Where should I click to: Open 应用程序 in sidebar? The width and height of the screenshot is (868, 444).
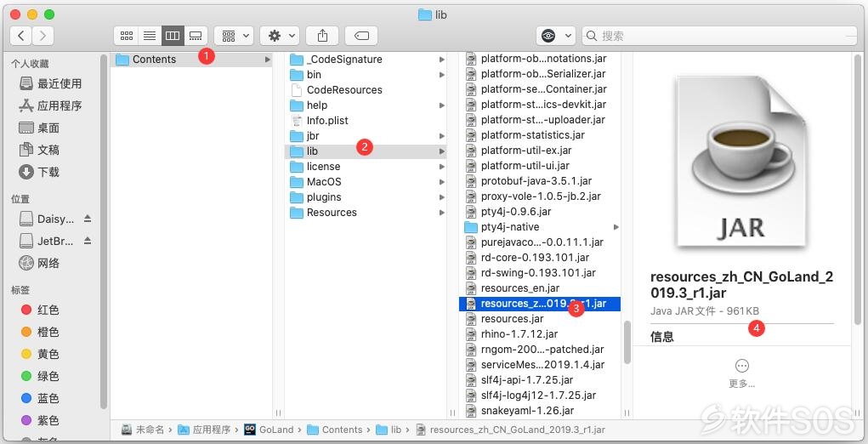click(51, 105)
